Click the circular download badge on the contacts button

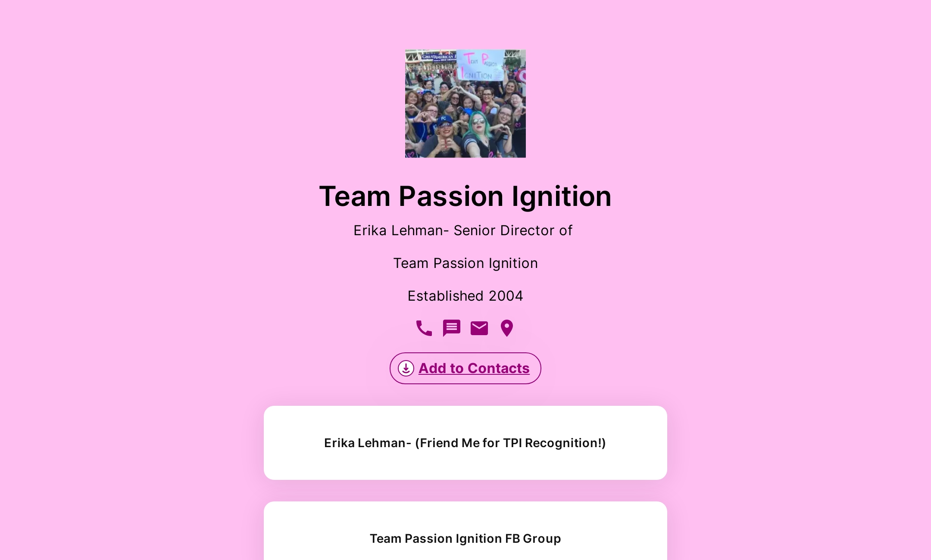(x=406, y=368)
